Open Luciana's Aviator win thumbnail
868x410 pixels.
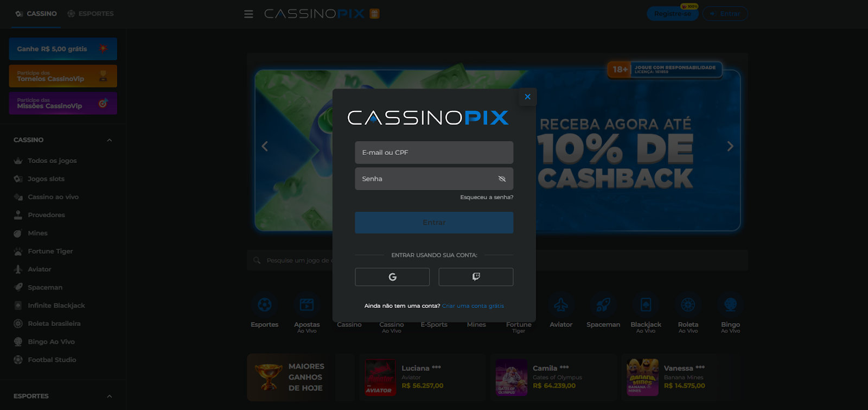click(380, 377)
